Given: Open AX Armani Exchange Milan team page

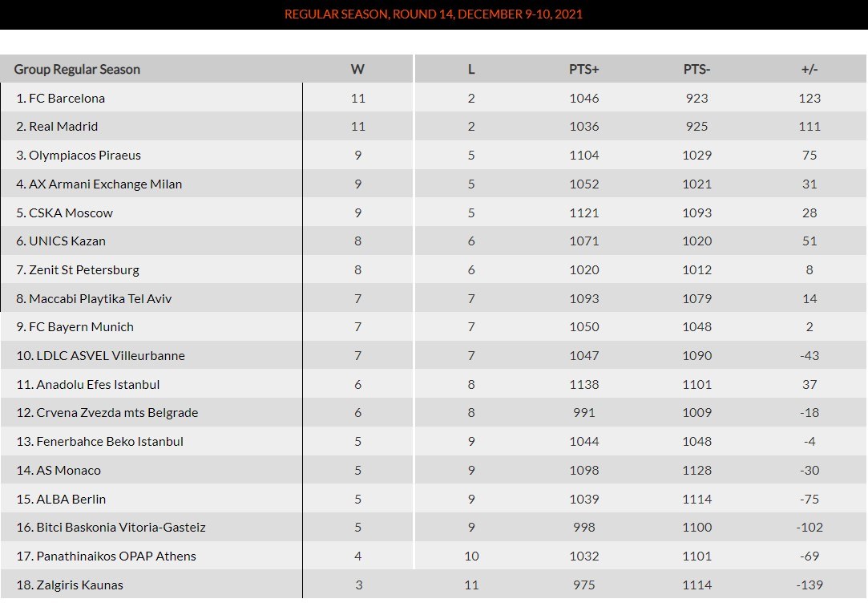Looking at the screenshot, I should 105,184.
